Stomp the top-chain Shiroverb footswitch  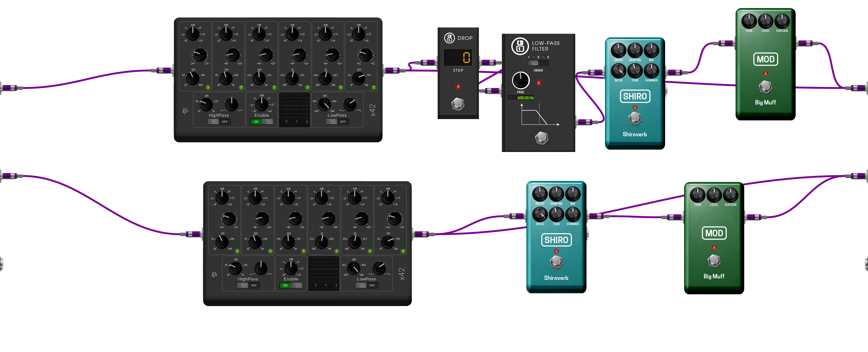click(x=635, y=118)
